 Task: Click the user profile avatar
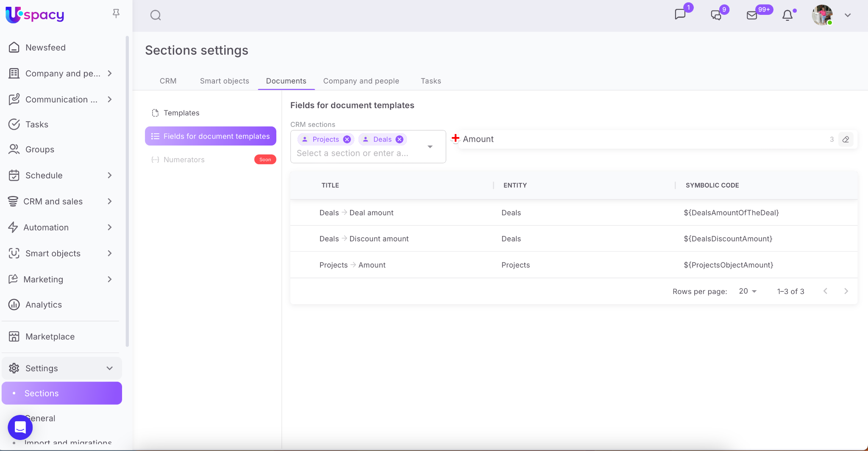click(822, 15)
